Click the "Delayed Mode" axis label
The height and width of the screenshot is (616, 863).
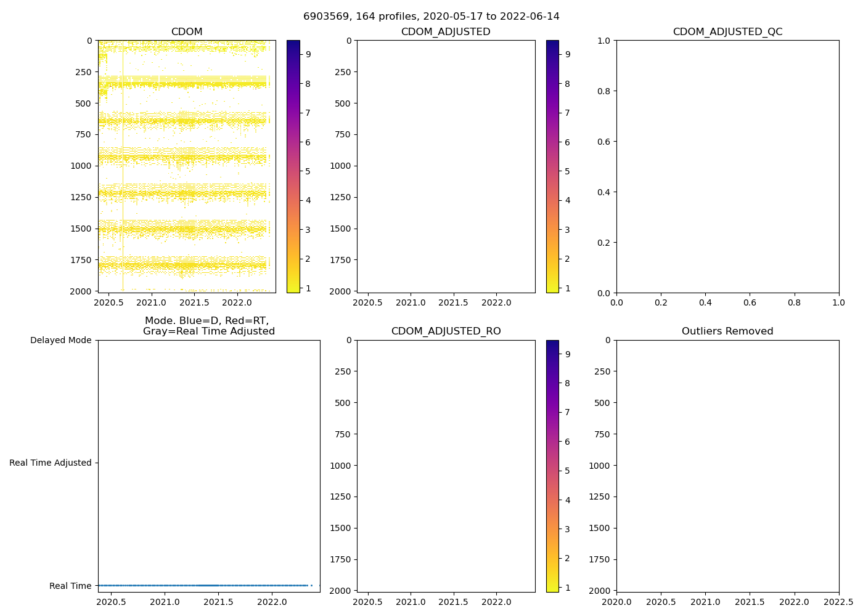click(x=60, y=340)
